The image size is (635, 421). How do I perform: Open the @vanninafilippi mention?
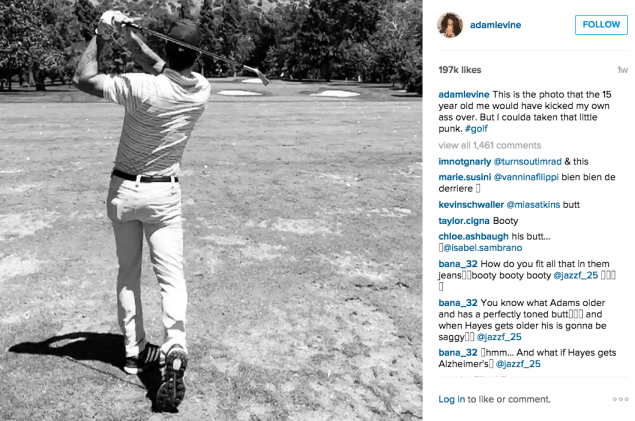526,177
